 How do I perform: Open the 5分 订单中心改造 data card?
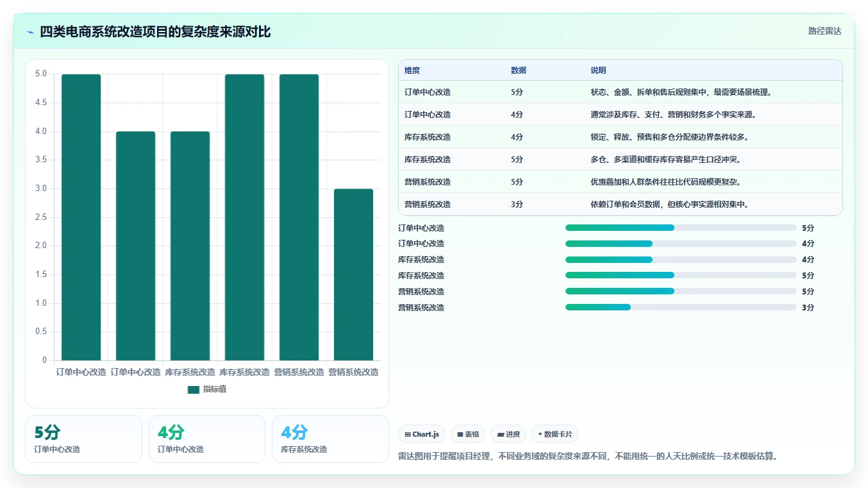83,439
